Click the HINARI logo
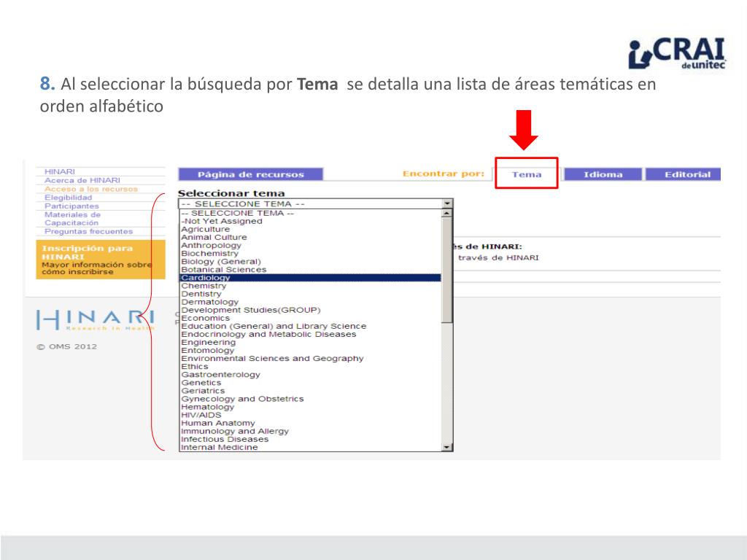The width and height of the screenshot is (747, 560). tap(96, 319)
